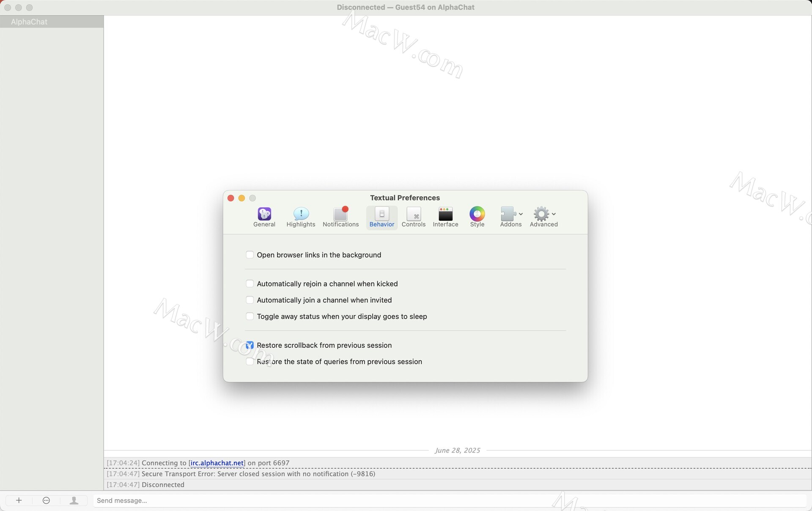Open the emoji picker smiley icon
812x511 pixels.
[47, 500]
